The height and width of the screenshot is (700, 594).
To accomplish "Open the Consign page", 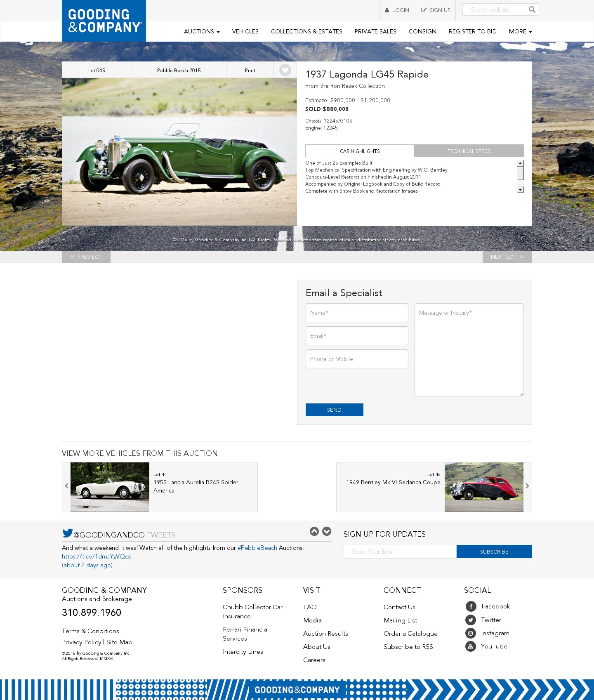I will [x=422, y=31].
